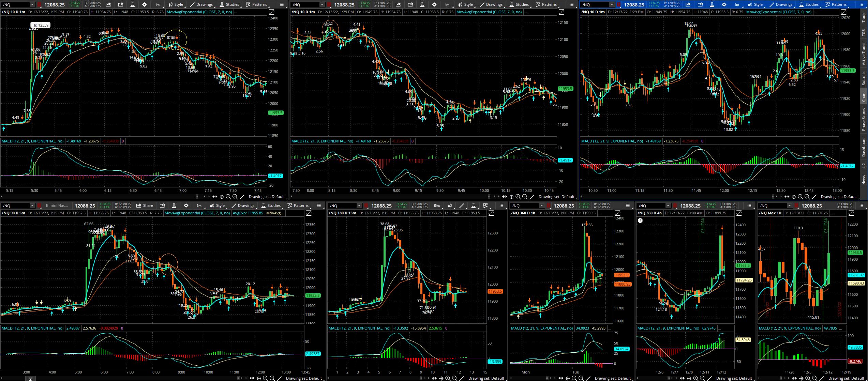
Task: Open the Buttons sidebar tab
Action: (864, 78)
